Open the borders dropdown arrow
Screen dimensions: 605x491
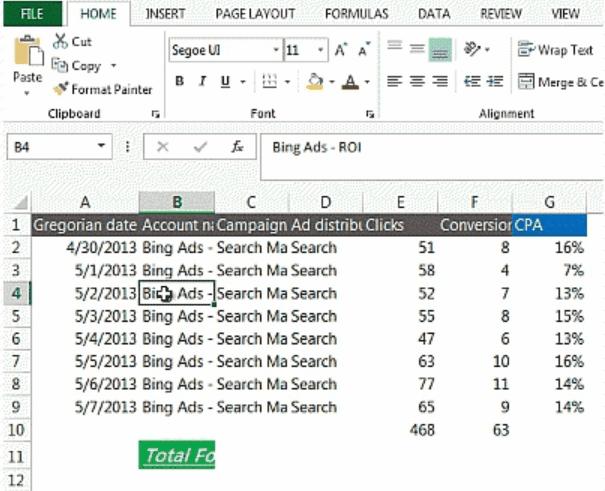tap(287, 82)
